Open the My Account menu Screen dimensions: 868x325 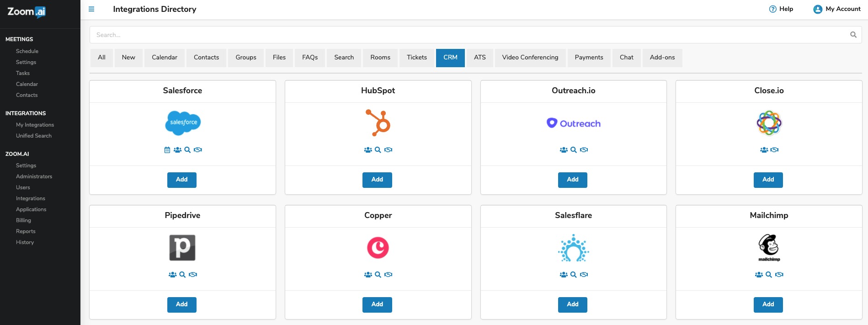(x=837, y=9)
